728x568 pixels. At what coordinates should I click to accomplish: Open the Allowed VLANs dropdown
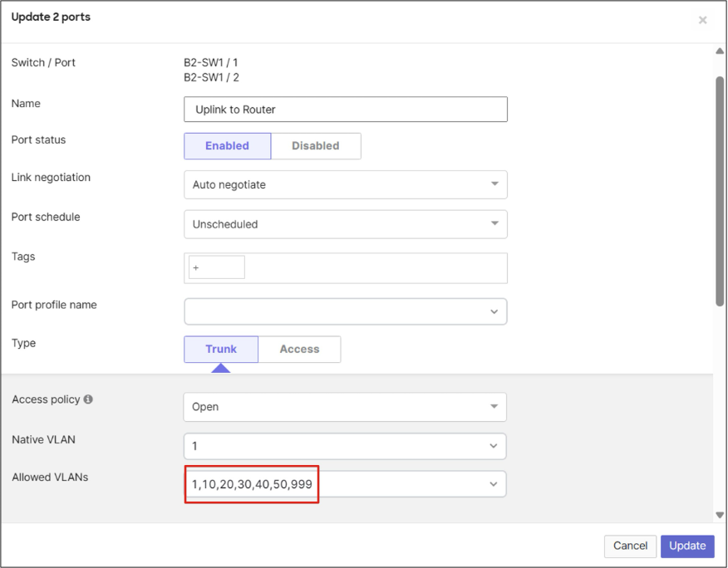[x=345, y=484]
